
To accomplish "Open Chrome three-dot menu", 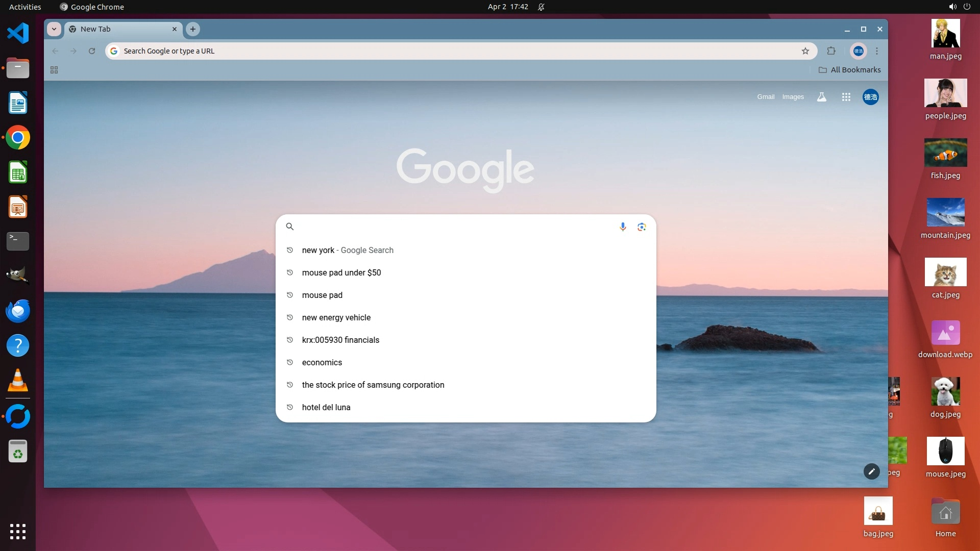I will [877, 51].
